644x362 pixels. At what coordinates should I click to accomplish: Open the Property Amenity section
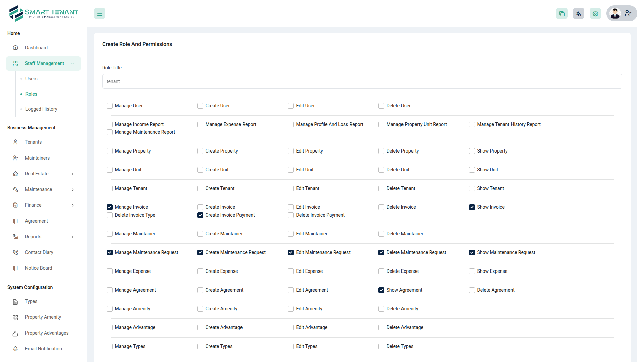(43, 317)
